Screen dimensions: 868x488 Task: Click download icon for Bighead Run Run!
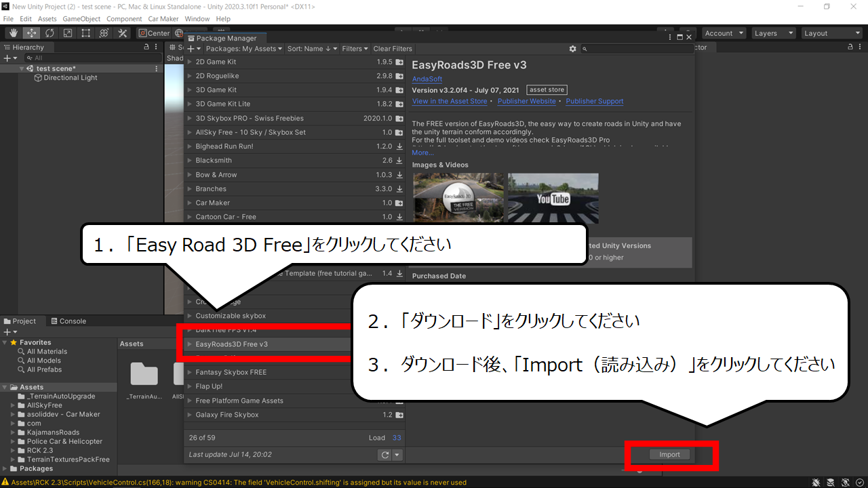[399, 146]
